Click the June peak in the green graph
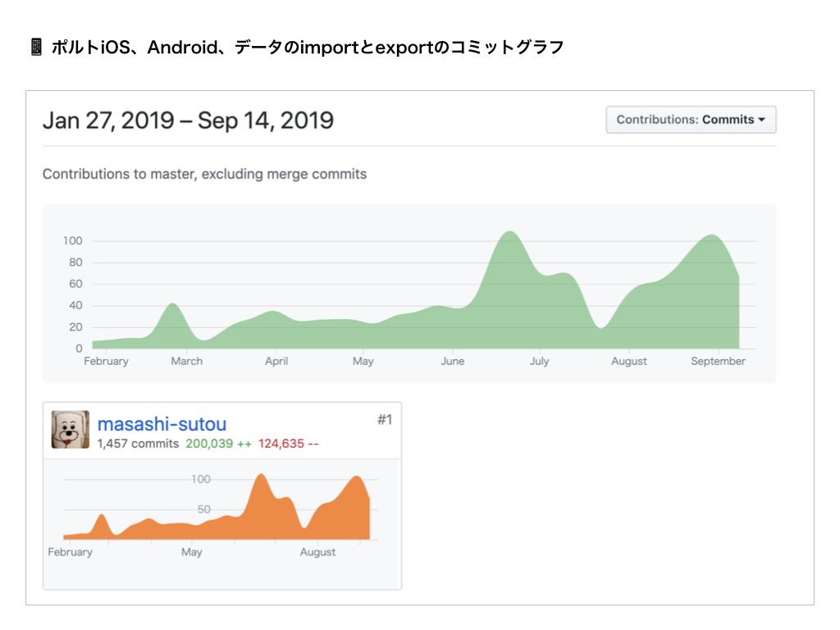This screenshot has height=630, width=840. click(x=509, y=234)
